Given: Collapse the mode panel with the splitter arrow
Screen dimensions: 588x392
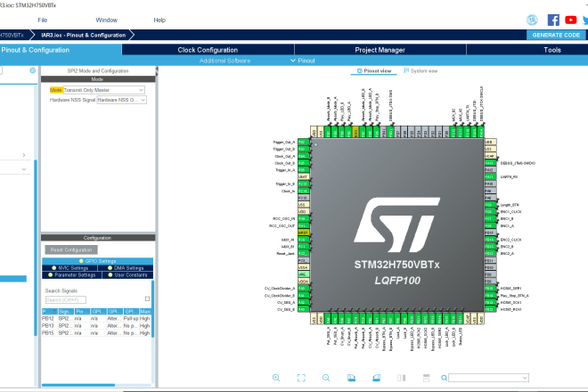Looking at the screenshot, I should [x=157, y=70].
